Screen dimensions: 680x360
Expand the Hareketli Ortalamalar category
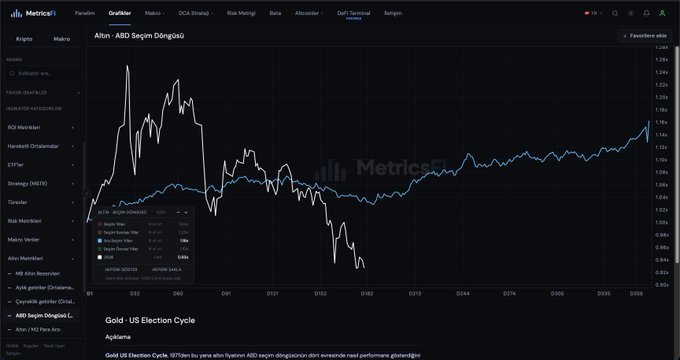pyautogui.click(x=41, y=146)
